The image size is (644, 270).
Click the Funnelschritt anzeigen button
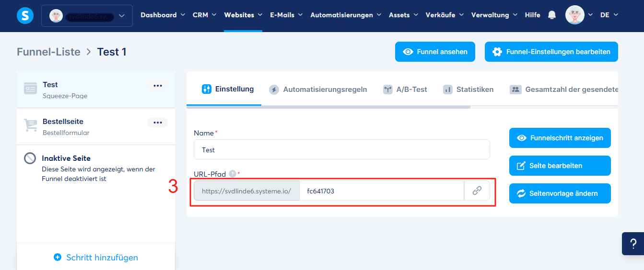(560, 138)
